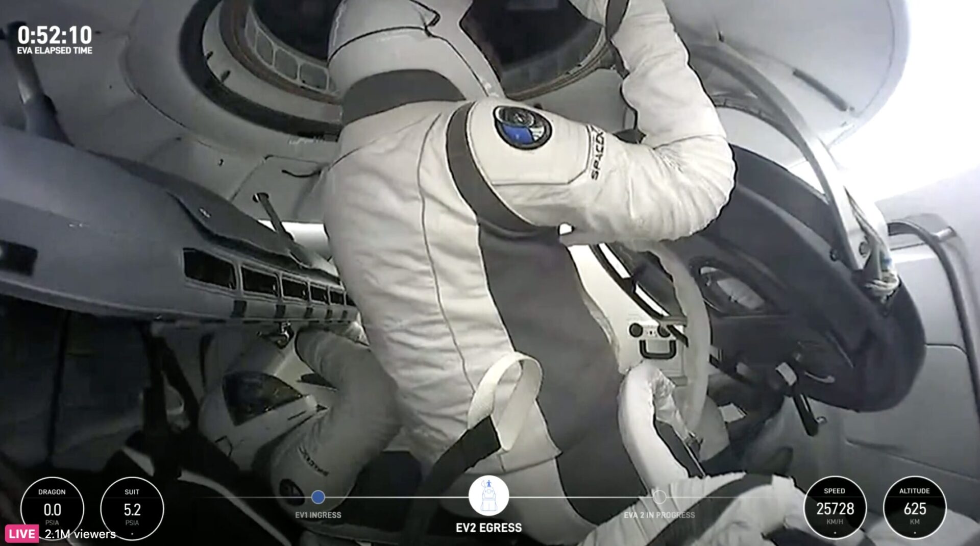Viewport: 980px width, 546px height.
Task: Click the 2.1M viewers count
Action: tap(80, 534)
